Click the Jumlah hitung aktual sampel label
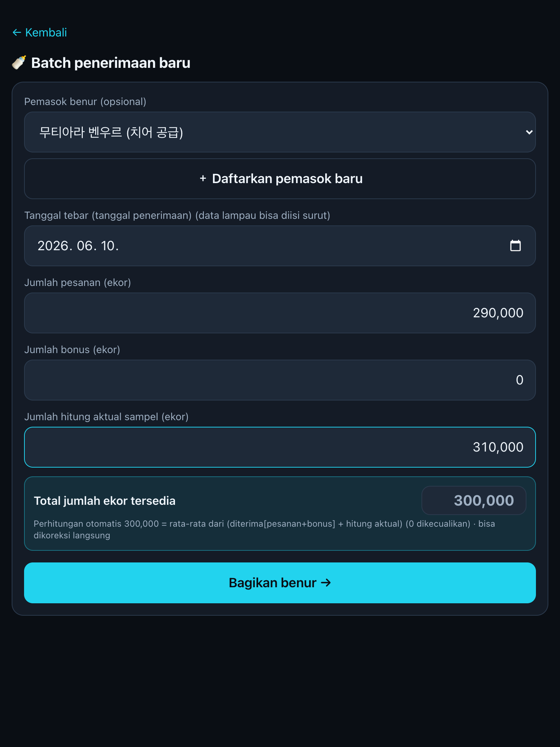Viewport: 560px width, 747px height. 106,417
